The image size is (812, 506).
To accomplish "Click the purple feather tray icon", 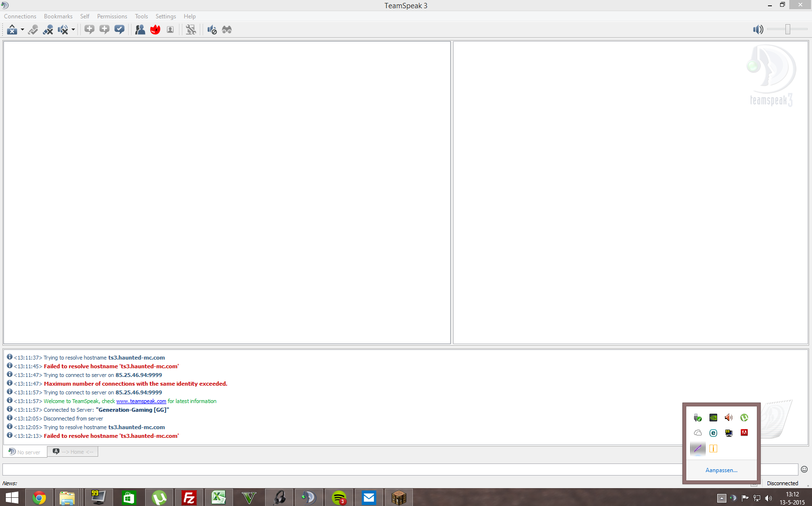I will click(x=698, y=448).
